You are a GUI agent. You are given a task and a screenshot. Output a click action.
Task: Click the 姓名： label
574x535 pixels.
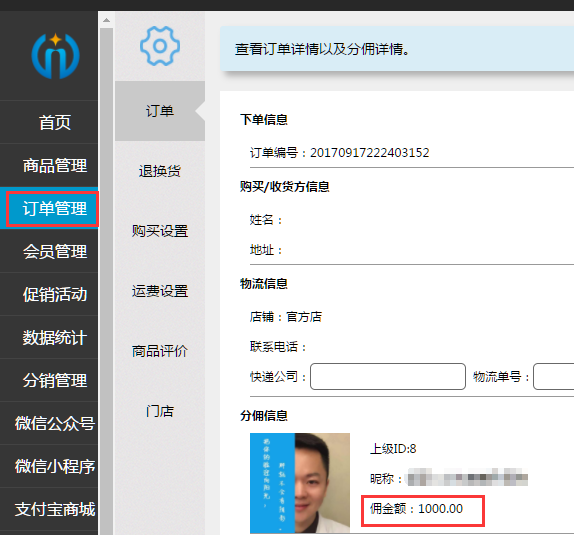pos(266,220)
